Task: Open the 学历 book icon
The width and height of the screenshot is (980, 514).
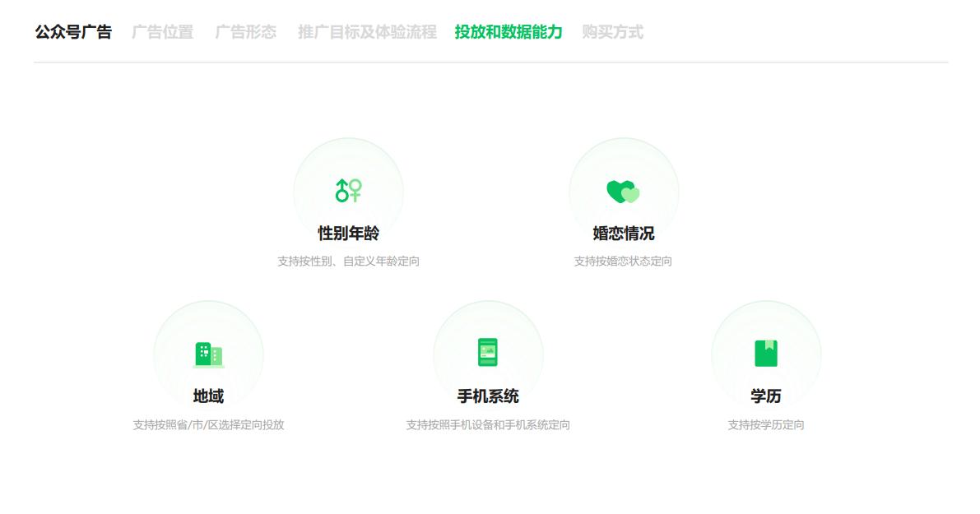Action: click(766, 354)
